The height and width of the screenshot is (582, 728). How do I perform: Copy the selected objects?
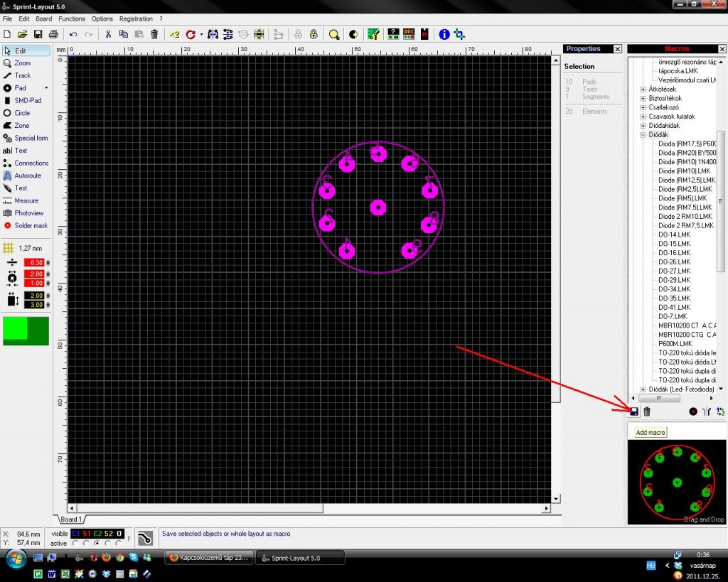tap(124, 34)
